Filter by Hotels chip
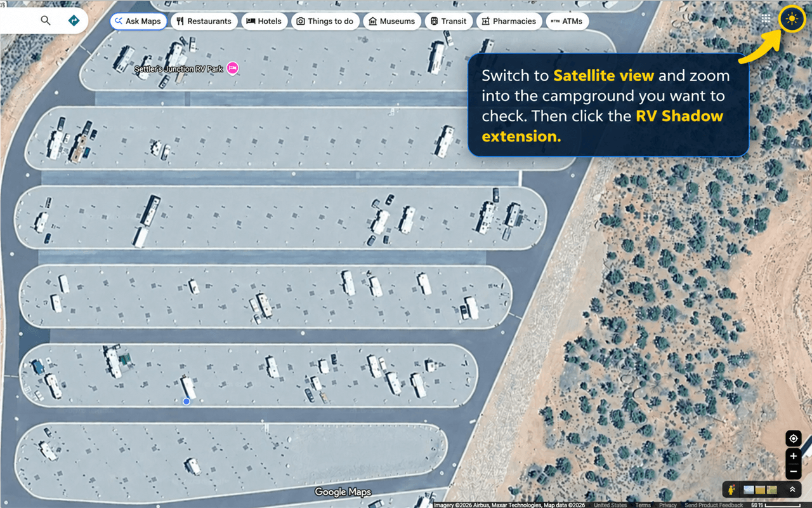Image resolution: width=812 pixels, height=508 pixels. click(264, 21)
